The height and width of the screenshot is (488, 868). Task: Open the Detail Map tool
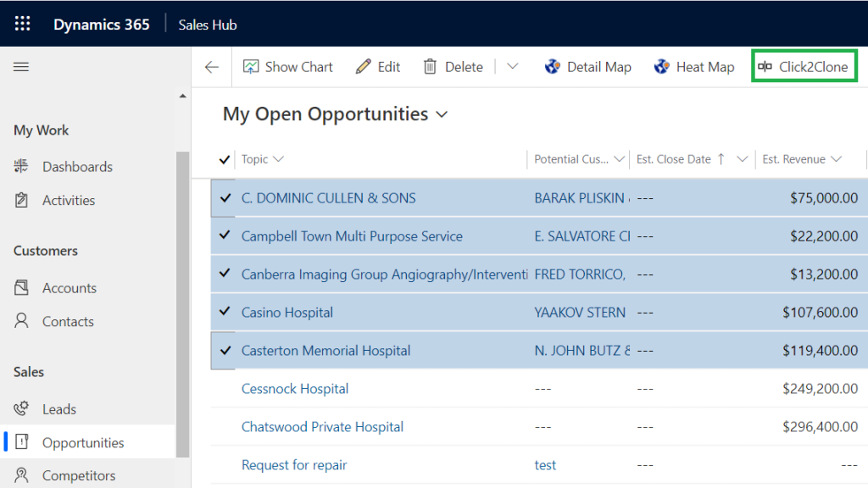pos(587,66)
